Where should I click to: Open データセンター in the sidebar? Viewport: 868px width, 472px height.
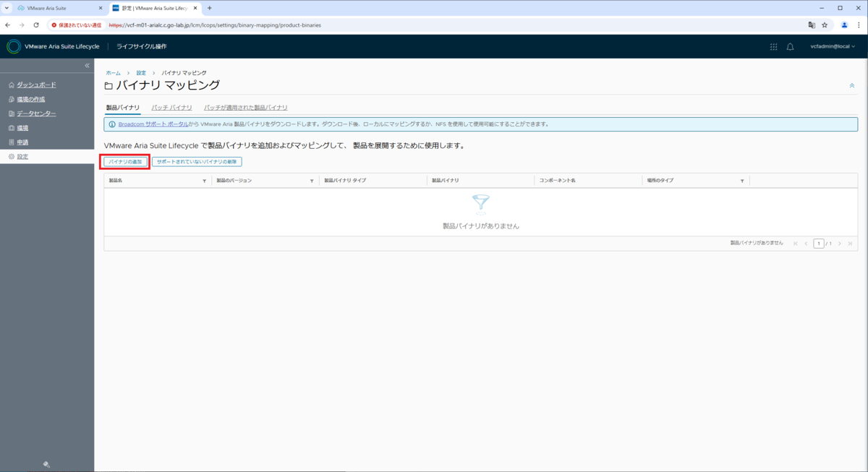coord(36,113)
